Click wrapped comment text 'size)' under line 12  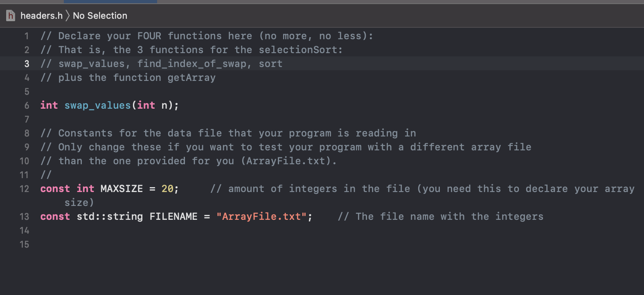tap(79, 203)
